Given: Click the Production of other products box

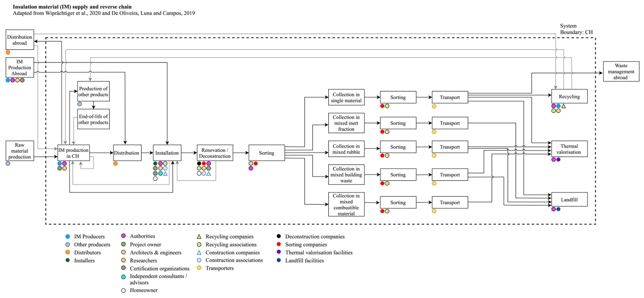Looking at the screenshot, I should pyautogui.click(x=93, y=91).
